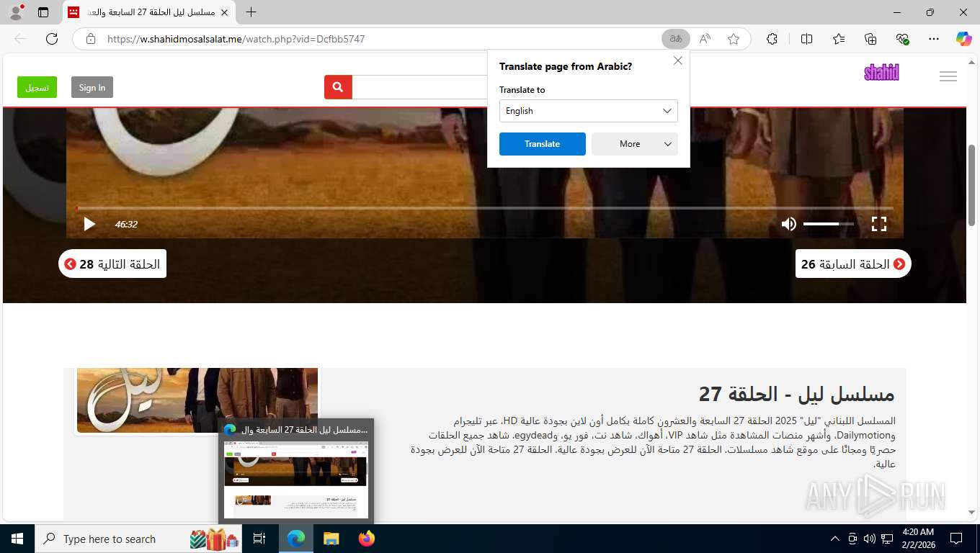This screenshot has height=553, width=980.
Task: Open the tab actions menu icon
Action: coord(43,12)
